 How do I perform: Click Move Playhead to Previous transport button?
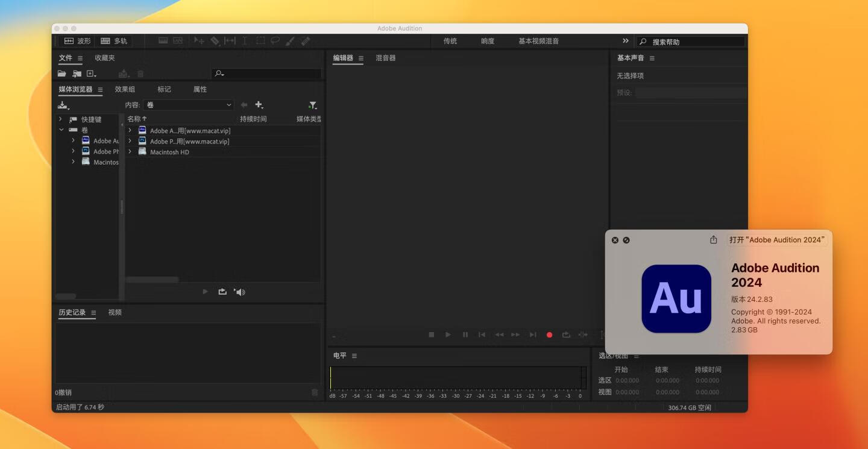tap(482, 334)
